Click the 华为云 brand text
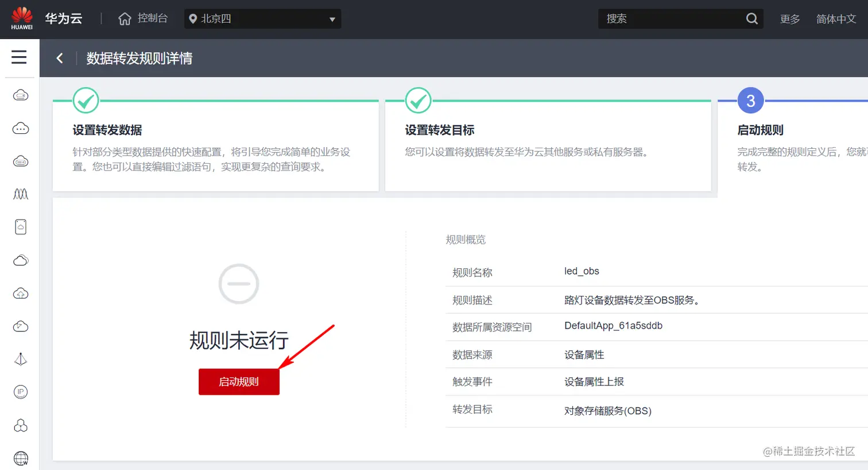This screenshot has width=868, height=470. (64, 18)
